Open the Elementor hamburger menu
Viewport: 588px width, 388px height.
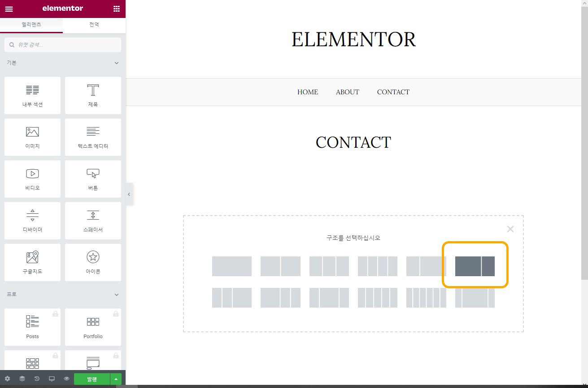[9, 9]
